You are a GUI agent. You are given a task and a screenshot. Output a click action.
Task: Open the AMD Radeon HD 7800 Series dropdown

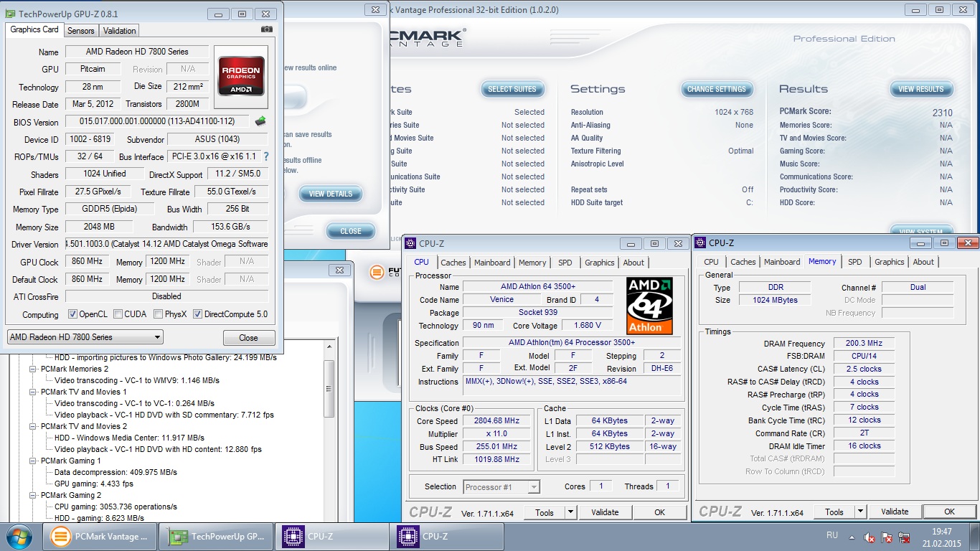tap(85, 337)
